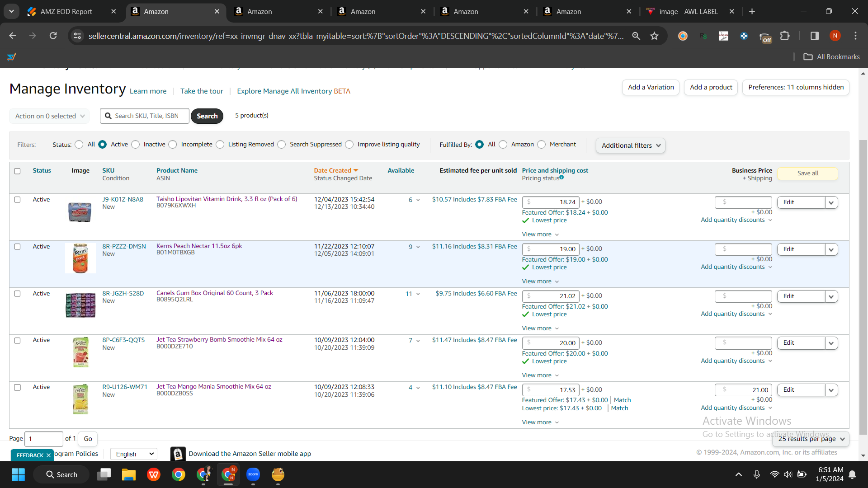Click the page vertical scrollbar
This screenshot has height=488, width=868.
863,287
